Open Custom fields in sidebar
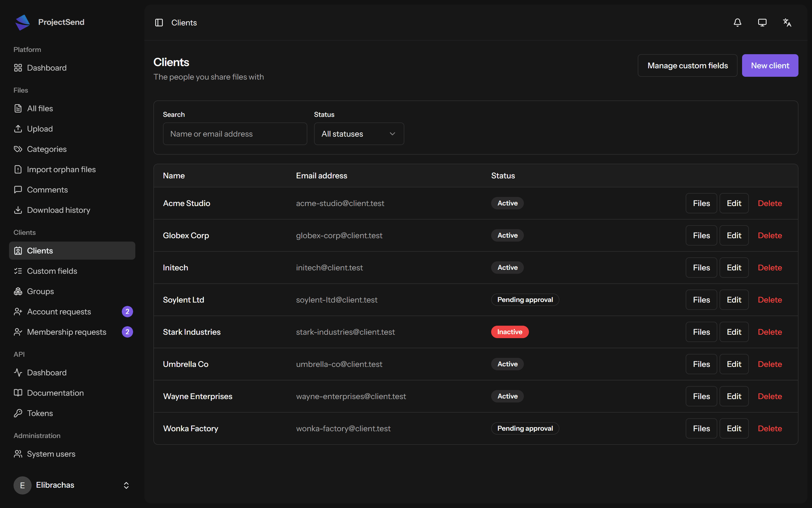Viewport: 812px width, 508px height. (72, 271)
